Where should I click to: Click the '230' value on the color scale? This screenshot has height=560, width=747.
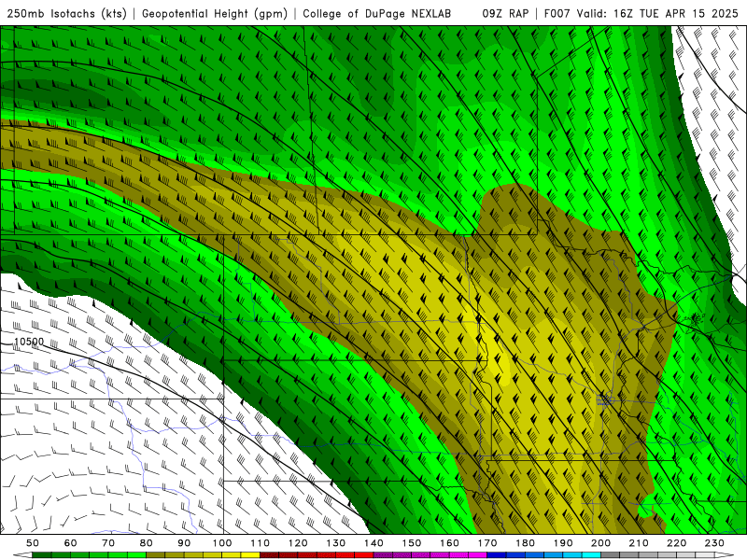[714, 543]
